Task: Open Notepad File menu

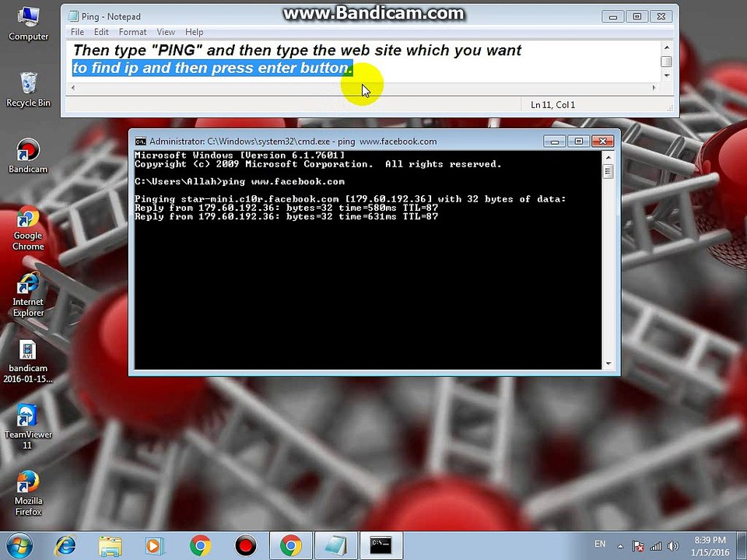Action: pos(77,32)
